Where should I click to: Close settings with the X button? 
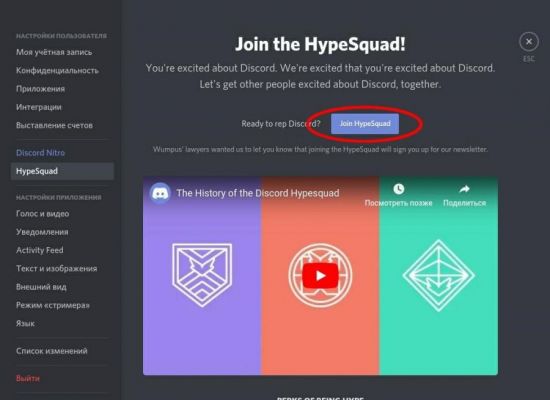529,42
